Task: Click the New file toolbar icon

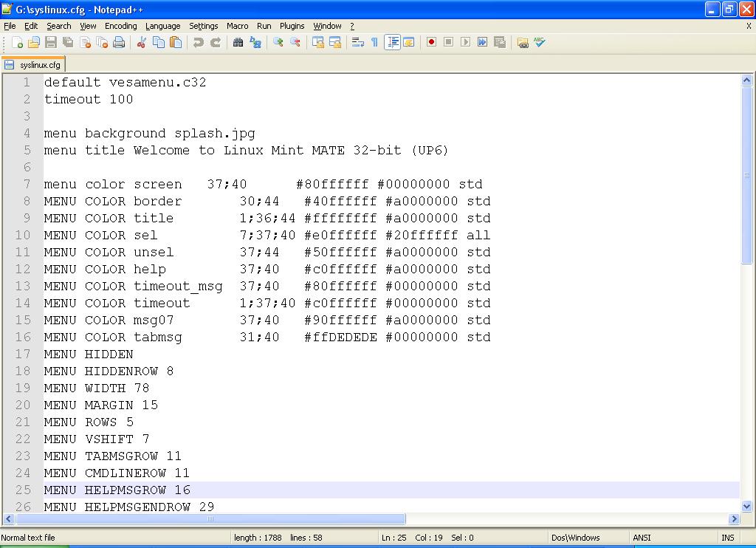Action: (x=16, y=43)
